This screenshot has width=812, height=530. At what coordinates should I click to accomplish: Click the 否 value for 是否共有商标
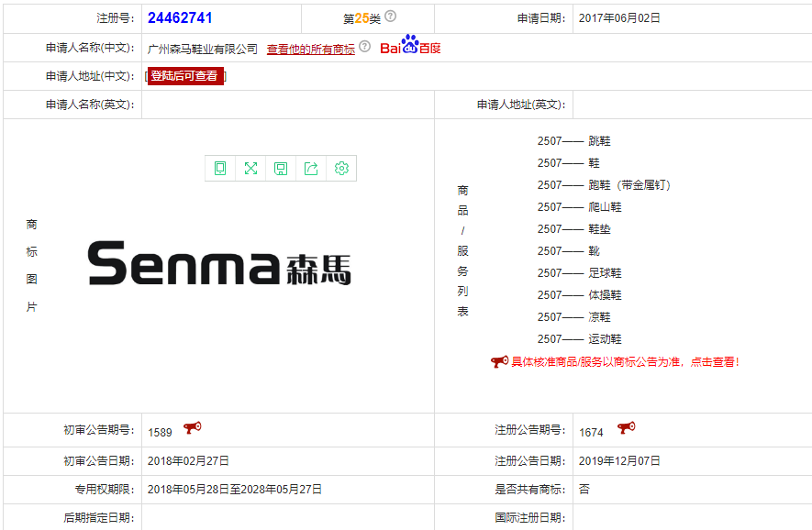(x=584, y=489)
